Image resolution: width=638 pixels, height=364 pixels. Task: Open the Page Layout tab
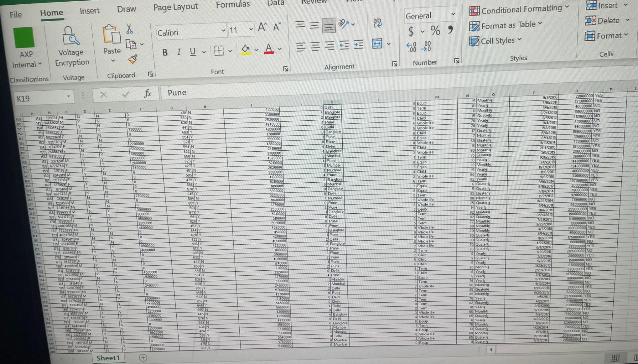coord(175,7)
